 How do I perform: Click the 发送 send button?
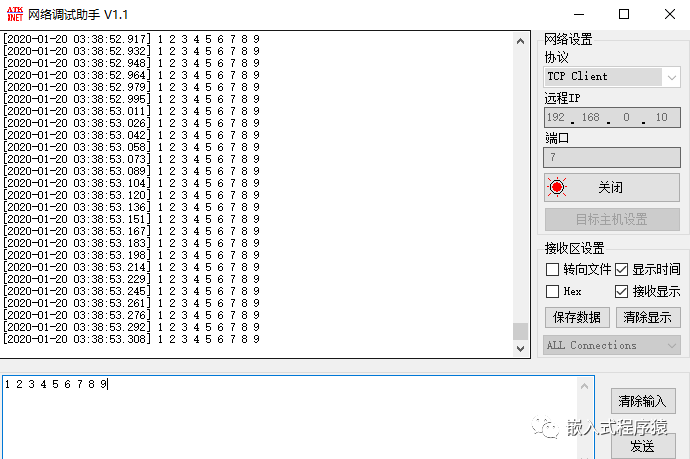point(643,446)
